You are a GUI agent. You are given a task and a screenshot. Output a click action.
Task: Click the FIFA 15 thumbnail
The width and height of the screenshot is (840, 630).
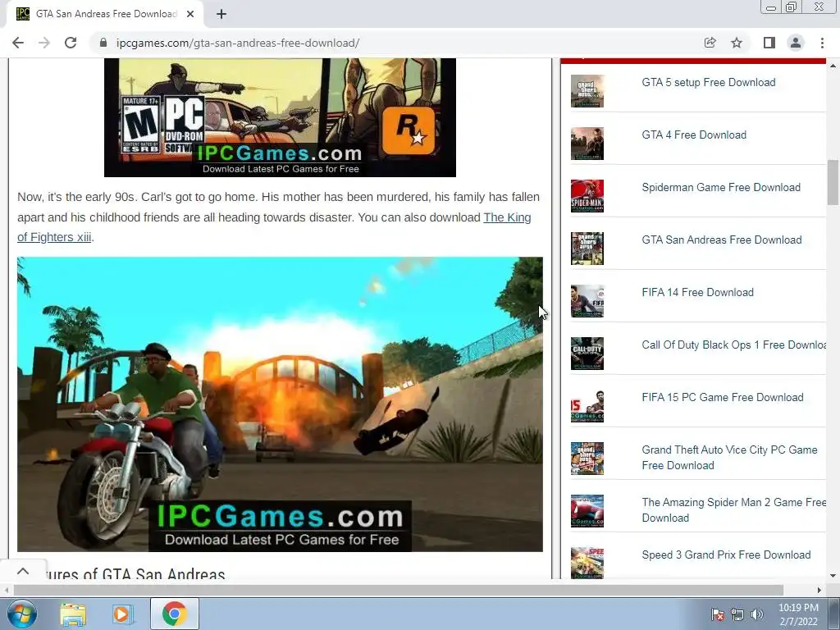[587, 406]
